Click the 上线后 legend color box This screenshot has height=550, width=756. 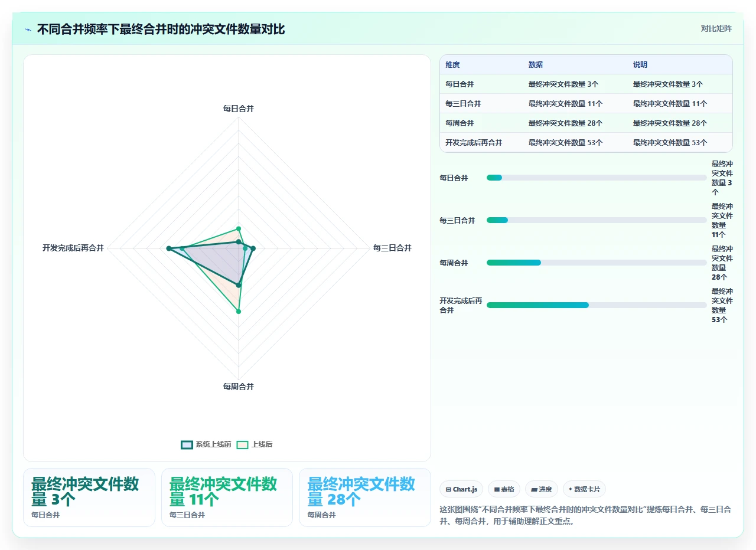click(242, 444)
